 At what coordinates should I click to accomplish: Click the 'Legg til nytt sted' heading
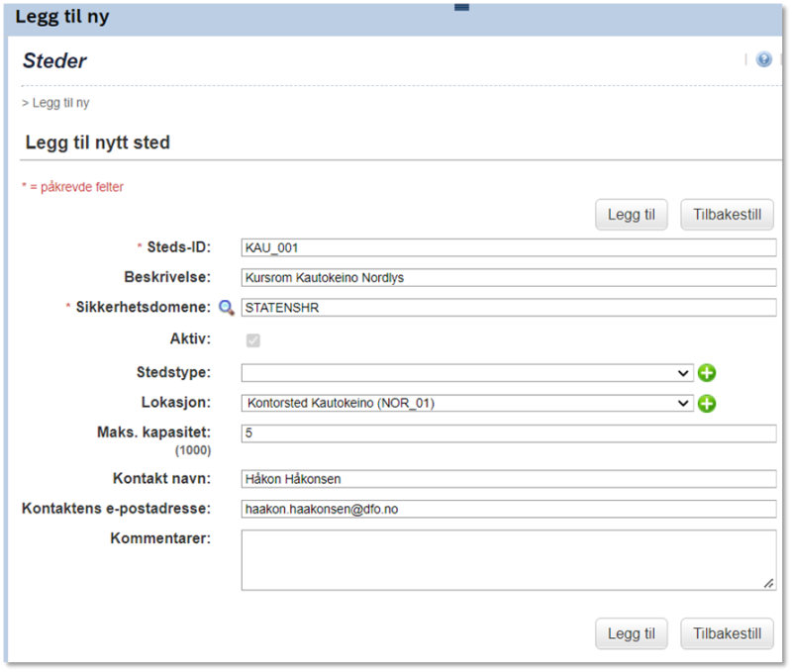(x=97, y=143)
